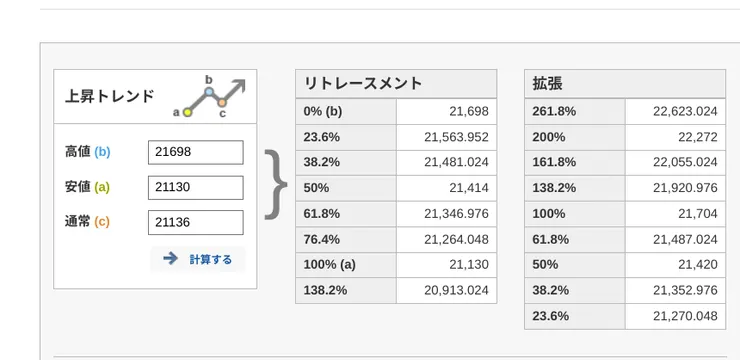Screen dimensions: 740x360
Task: Click the 上昇トレンド panel heading
Action: tap(109, 97)
